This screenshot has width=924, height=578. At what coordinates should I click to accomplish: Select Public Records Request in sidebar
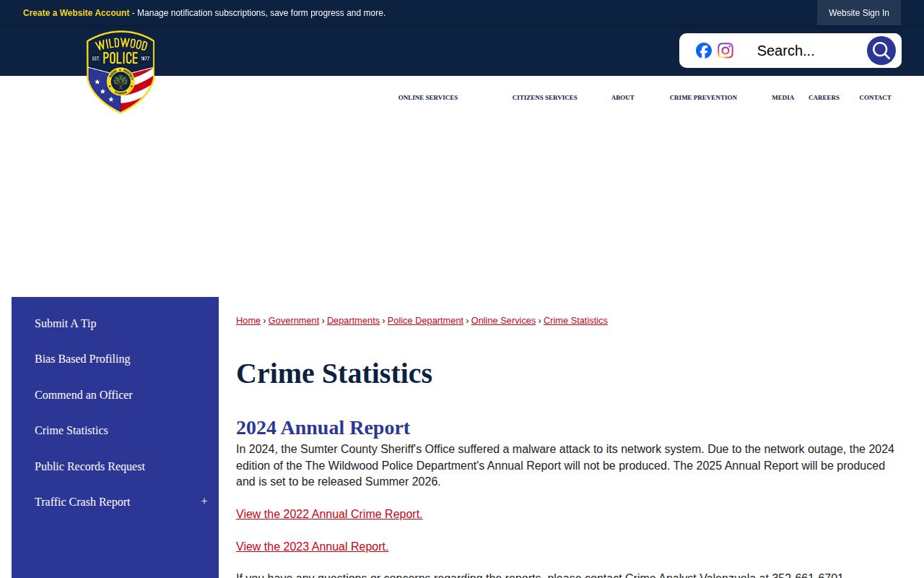[90, 466]
